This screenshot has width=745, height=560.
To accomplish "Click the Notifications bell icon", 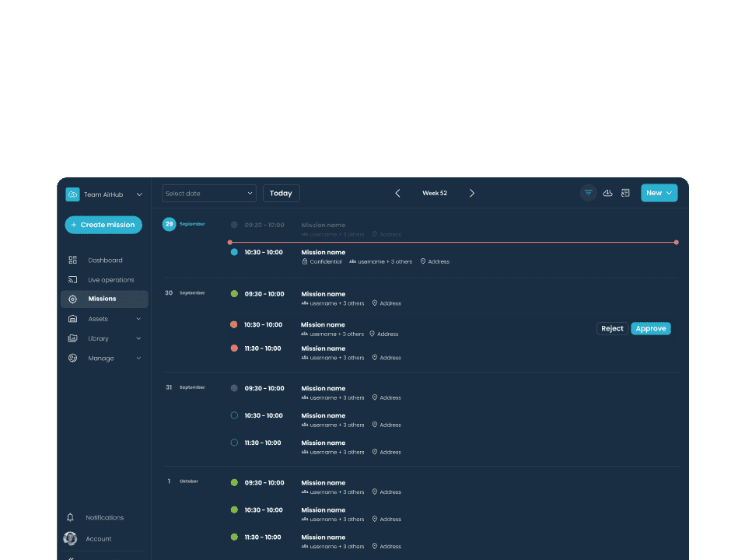I will tap(70, 517).
